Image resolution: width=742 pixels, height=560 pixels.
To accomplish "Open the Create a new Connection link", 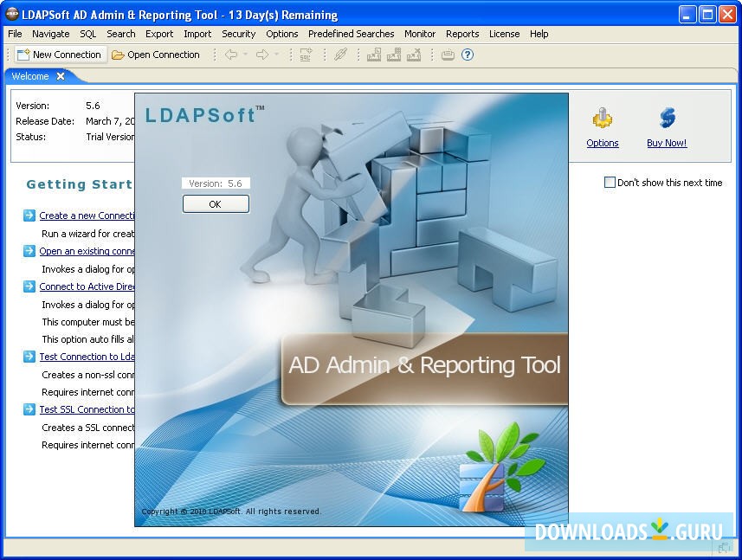I will (x=87, y=215).
